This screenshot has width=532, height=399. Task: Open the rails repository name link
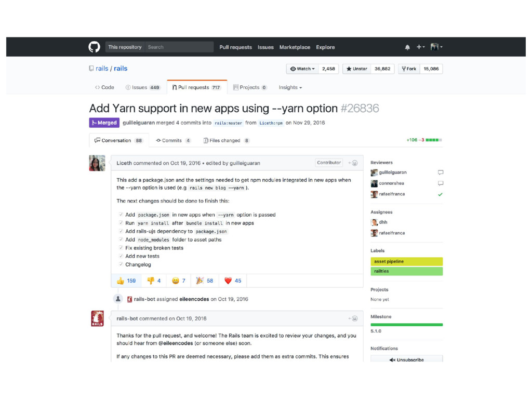pyautogui.click(x=121, y=69)
